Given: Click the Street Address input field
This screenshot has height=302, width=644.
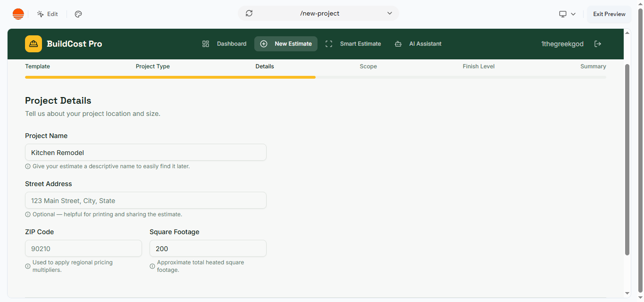Looking at the screenshot, I should [x=146, y=200].
